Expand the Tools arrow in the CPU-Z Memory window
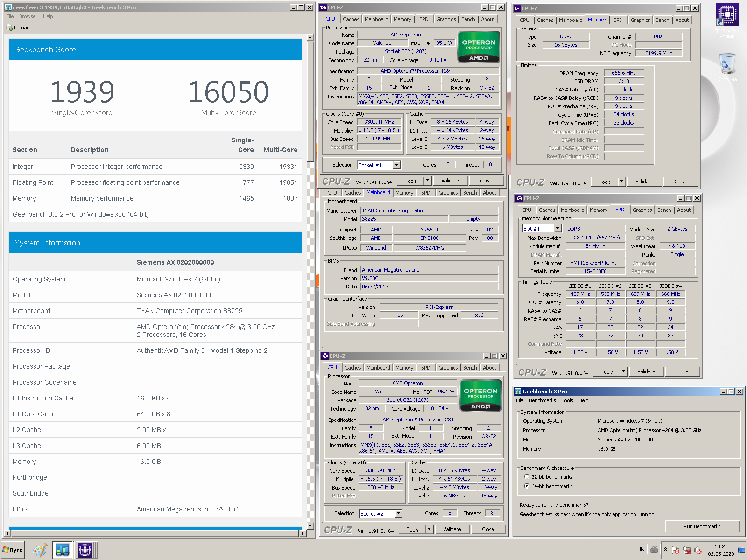 click(621, 182)
